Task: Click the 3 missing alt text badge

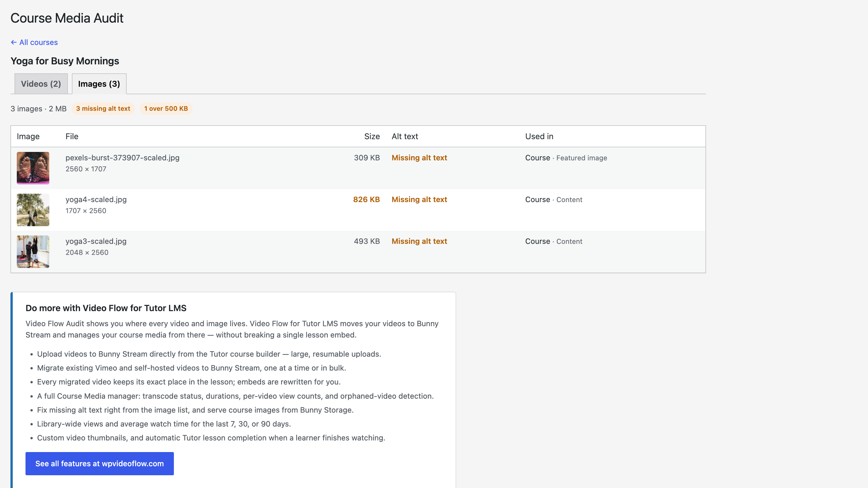Action: click(x=103, y=108)
